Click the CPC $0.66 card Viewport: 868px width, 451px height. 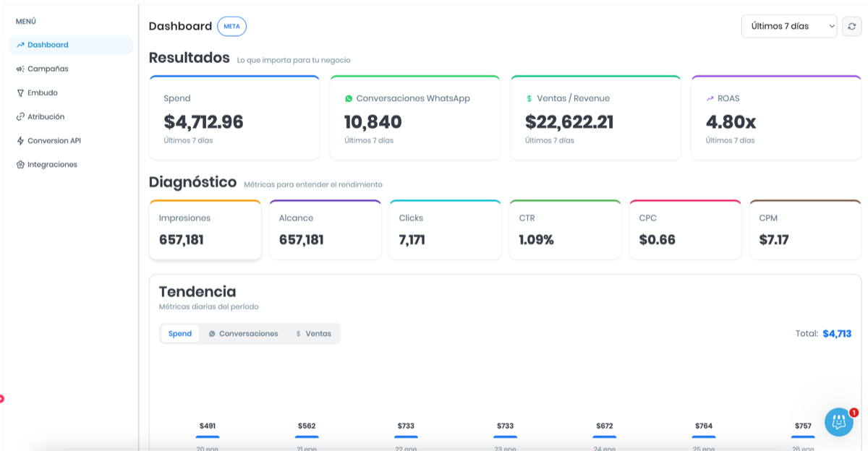pos(686,230)
